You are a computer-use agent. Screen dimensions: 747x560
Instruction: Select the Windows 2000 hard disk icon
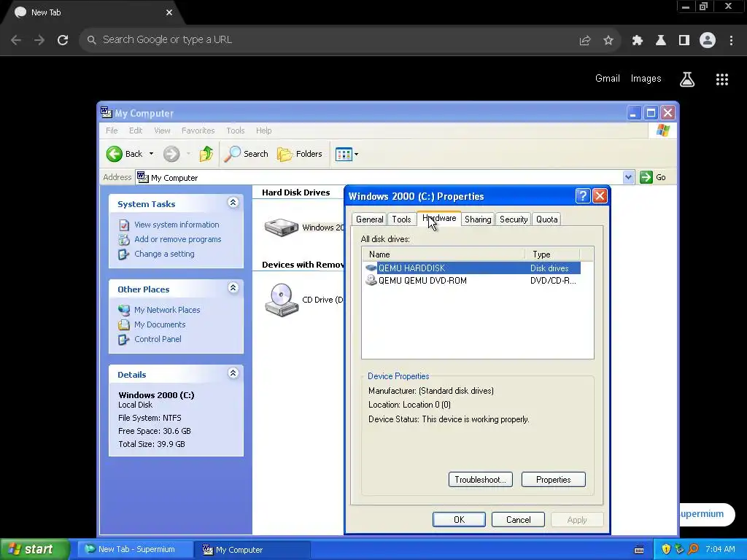pyautogui.click(x=282, y=227)
